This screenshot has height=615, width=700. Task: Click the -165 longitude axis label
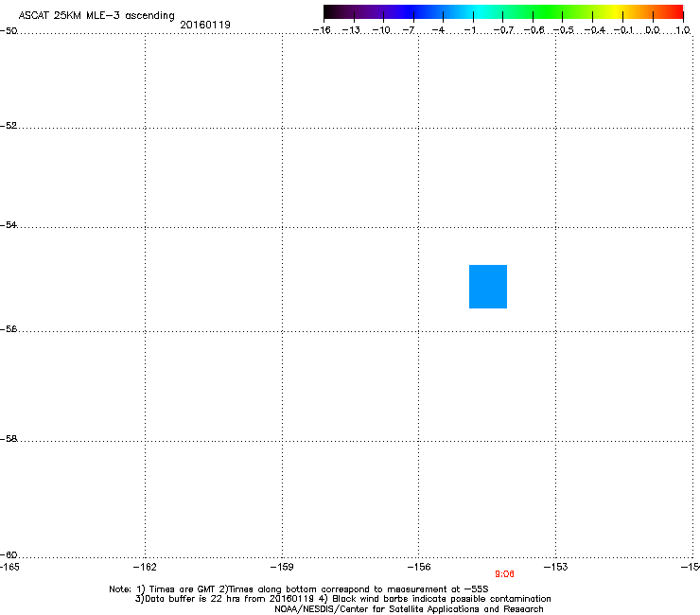click(9, 567)
